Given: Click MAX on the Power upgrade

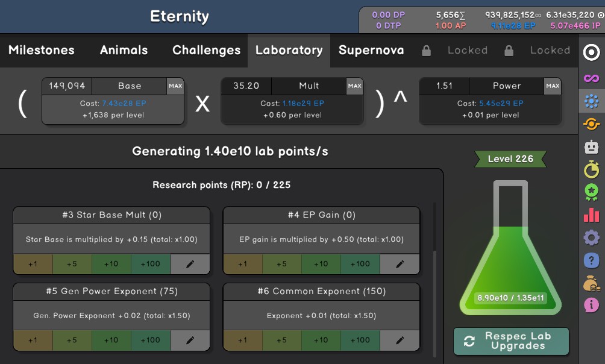Looking at the screenshot, I should pyautogui.click(x=553, y=86).
